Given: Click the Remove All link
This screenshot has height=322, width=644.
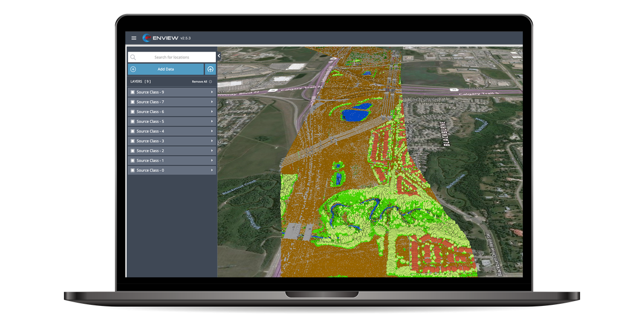Looking at the screenshot, I should [199, 82].
